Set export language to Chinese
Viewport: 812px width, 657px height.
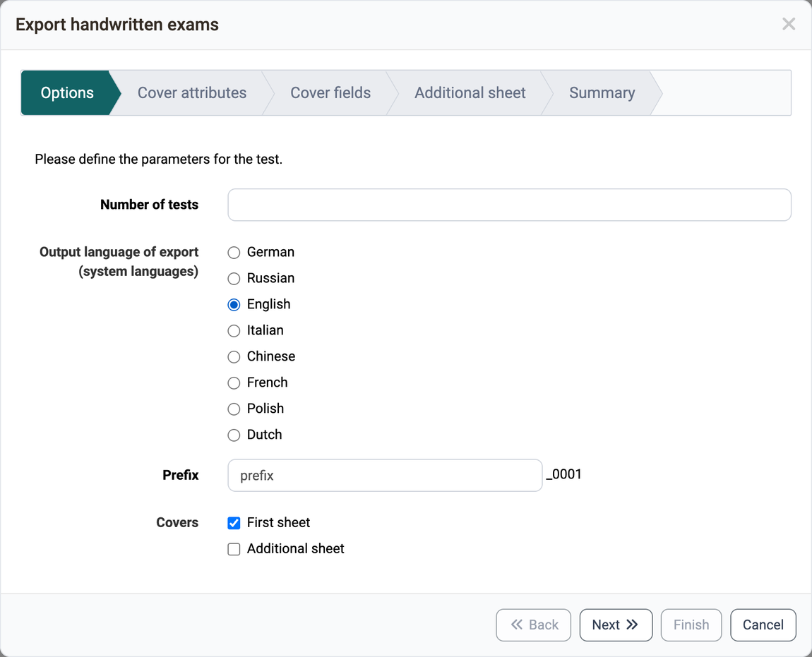click(234, 356)
